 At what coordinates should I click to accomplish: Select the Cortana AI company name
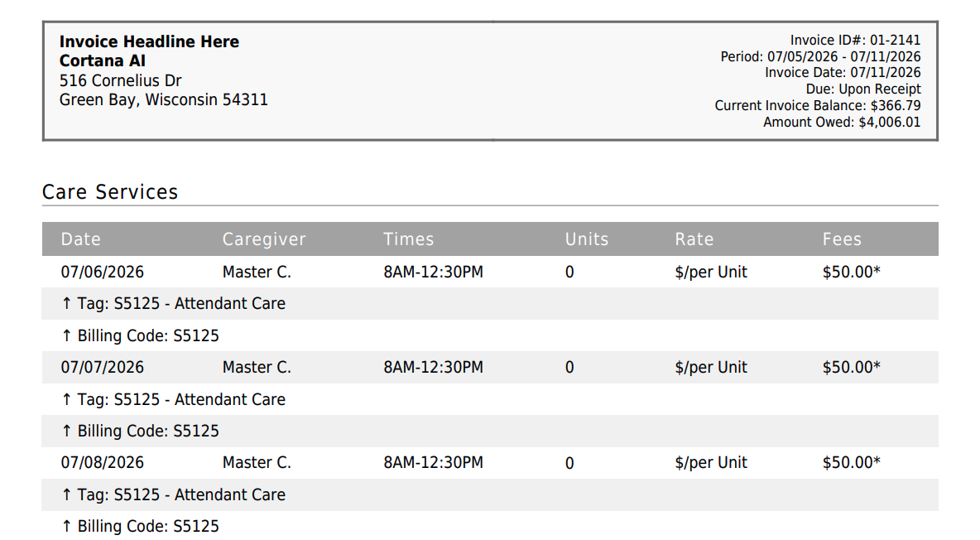pyautogui.click(x=103, y=60)
